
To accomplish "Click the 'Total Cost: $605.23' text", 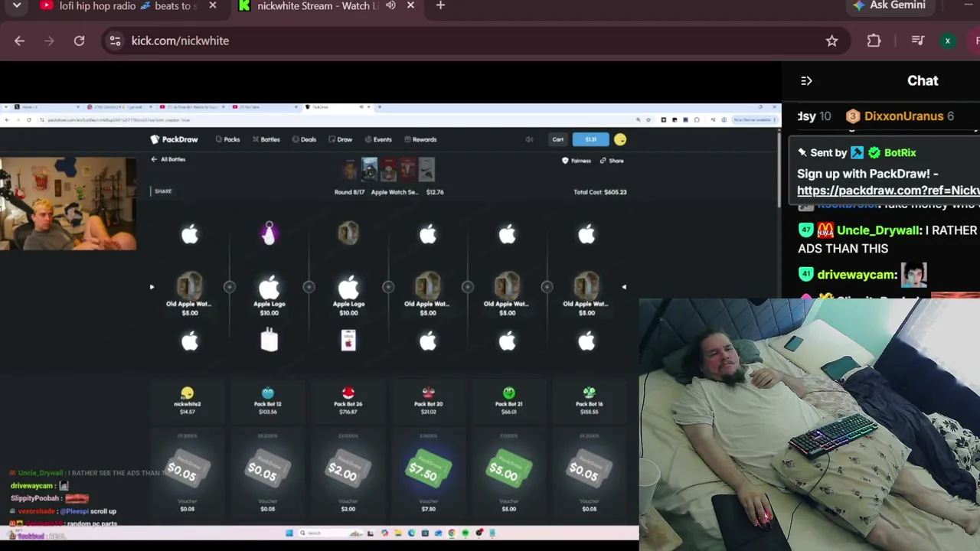I will tap(600, 192).
